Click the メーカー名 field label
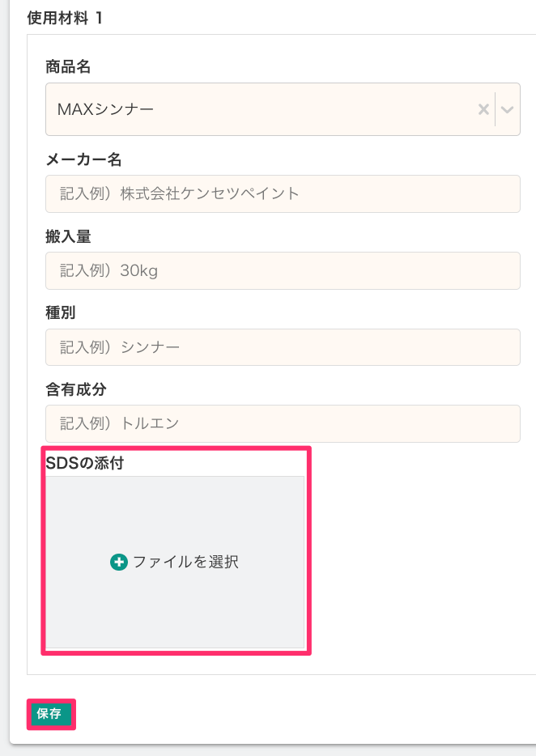536x756 pixels. coord(83,159)
